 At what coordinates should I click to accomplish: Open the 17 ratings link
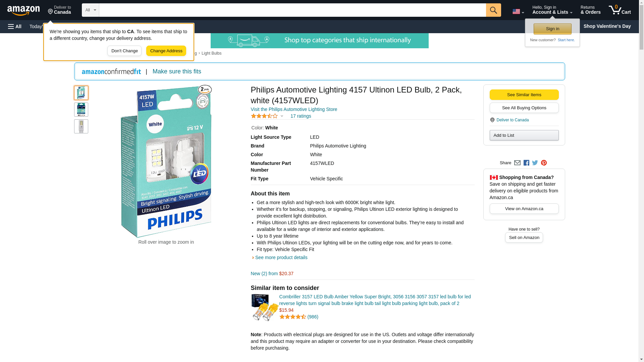(x=301, y=116)
